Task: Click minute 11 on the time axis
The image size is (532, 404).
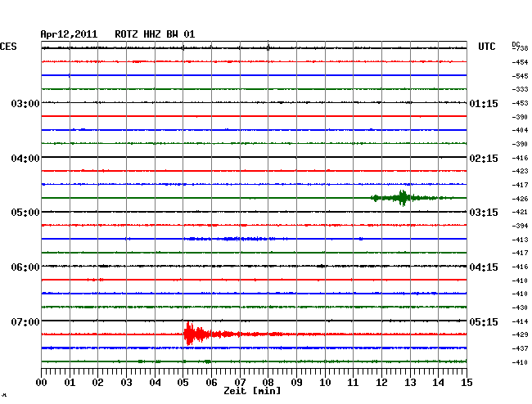Action: [x=353, y=382]
